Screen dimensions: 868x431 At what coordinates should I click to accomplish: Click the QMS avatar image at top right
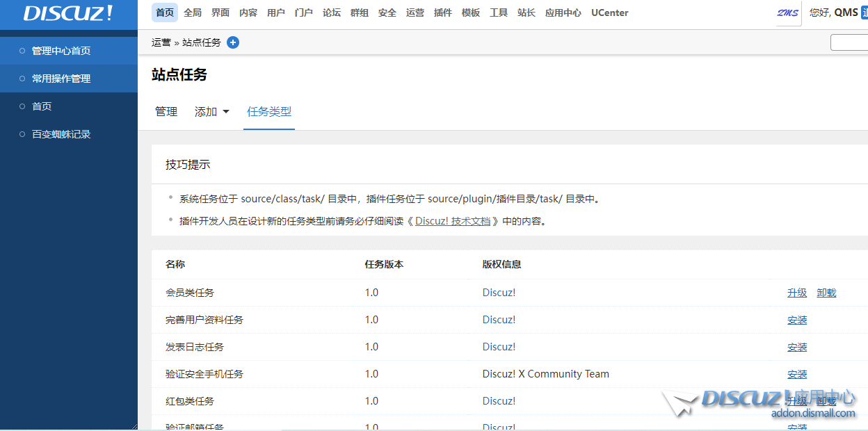pos(787,13)
